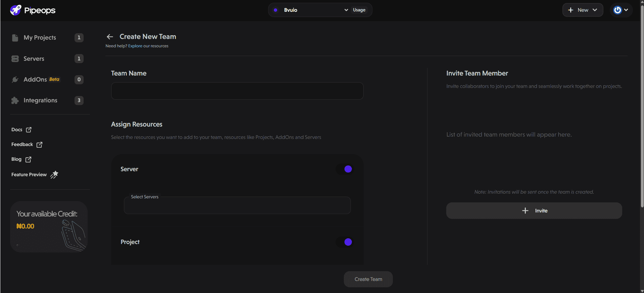Click the Usage button

pos(359,10)
